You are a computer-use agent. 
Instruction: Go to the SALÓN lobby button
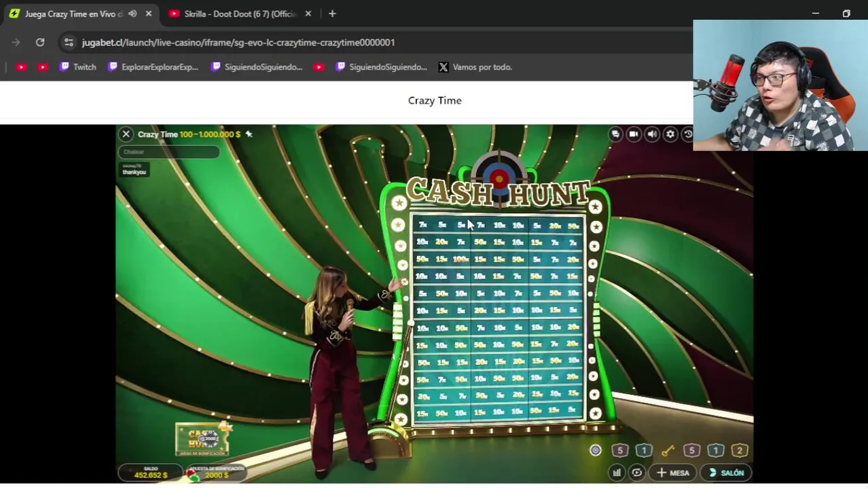click(726, 473)
